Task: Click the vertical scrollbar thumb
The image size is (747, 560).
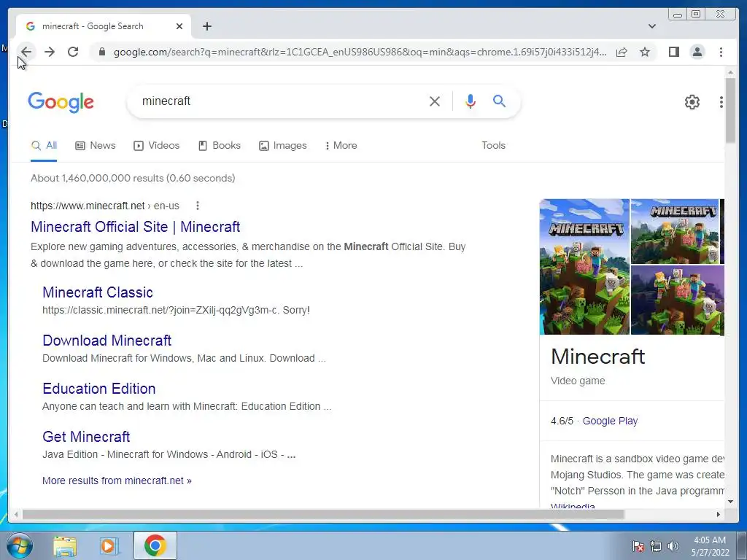Action: (x=730, y=111)
